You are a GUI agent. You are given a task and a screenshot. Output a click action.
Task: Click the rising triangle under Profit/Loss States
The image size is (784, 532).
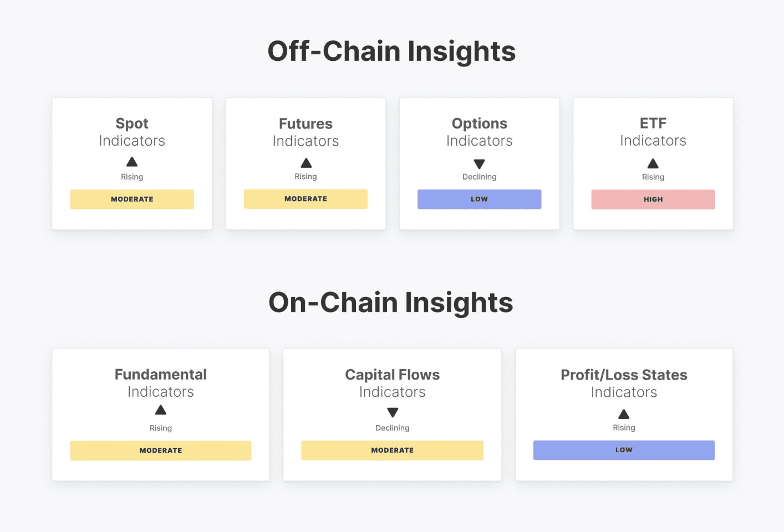pyautogui.click(x=624, y=414)
